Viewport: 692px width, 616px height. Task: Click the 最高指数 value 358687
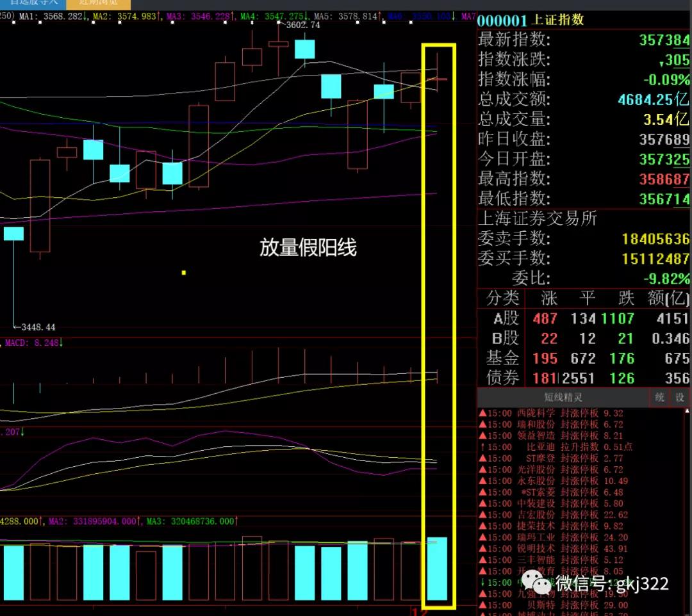click(664, 179)
